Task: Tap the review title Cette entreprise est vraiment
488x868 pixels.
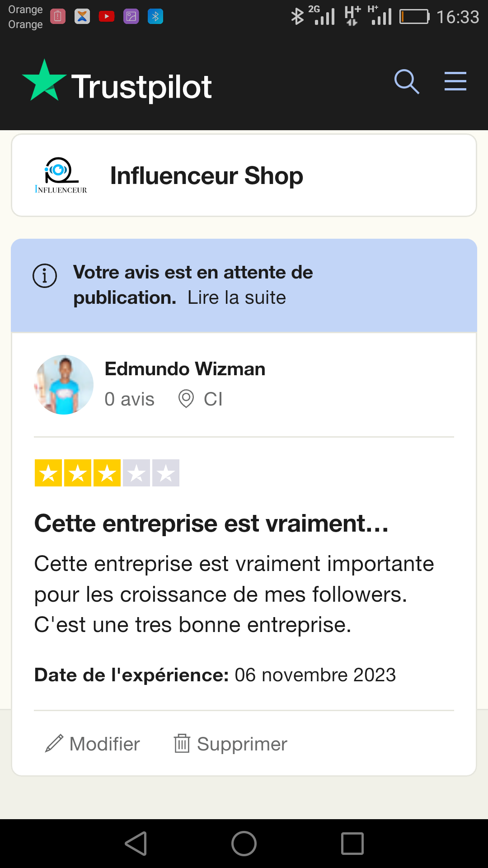Action: tap(211, 524)
